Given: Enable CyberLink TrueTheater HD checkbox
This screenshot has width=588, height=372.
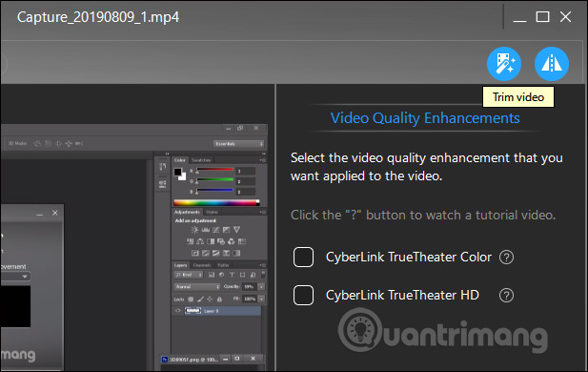Looking at the screenshot, I should click(x=303, y=295).
